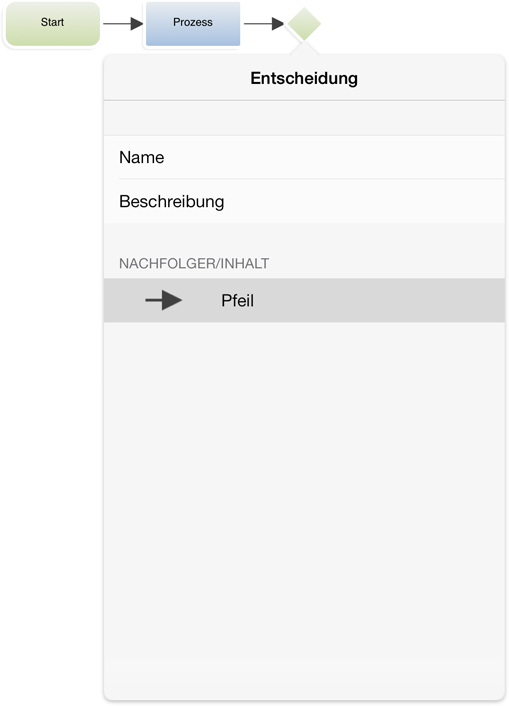Select the arrow from Prozess to diamond
Viewport: 509px width, 706px height.
pyautogui.click(x=264, y=23)
